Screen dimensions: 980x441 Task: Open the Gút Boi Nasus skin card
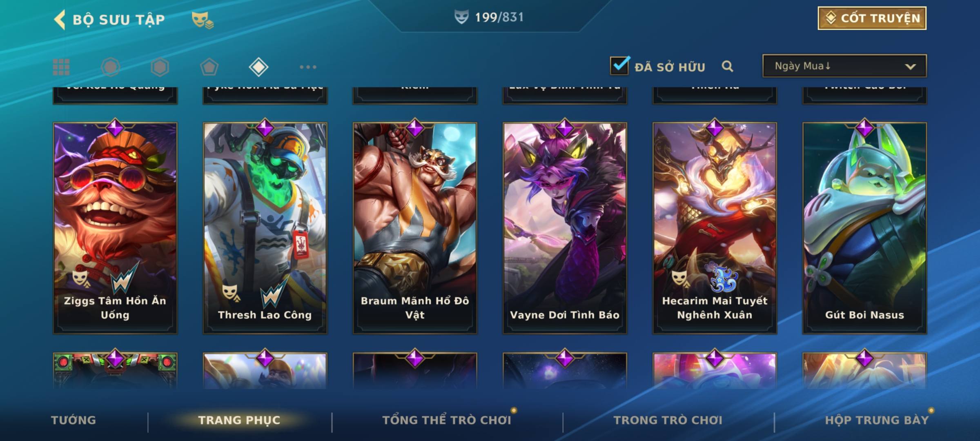tap(864, 228)
